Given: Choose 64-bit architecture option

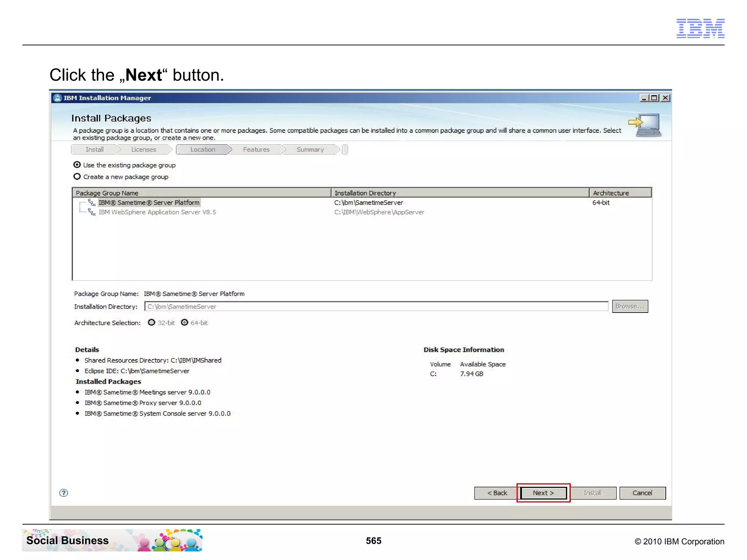Looking at the screenshot, I should pyautogui.click(x=185, y=322).
